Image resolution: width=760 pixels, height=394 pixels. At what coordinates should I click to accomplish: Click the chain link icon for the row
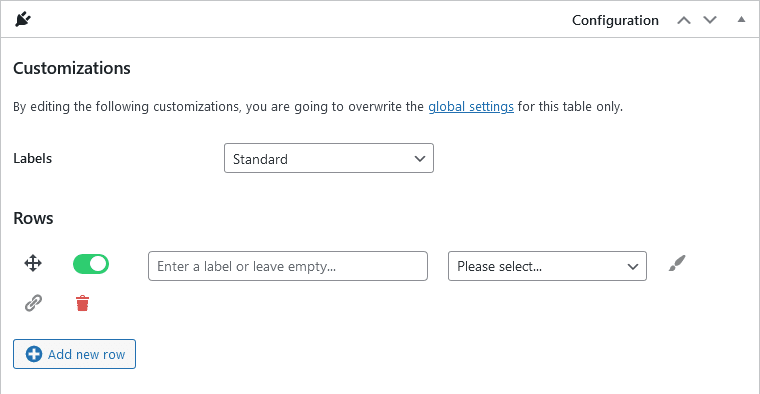pos(33,303)
